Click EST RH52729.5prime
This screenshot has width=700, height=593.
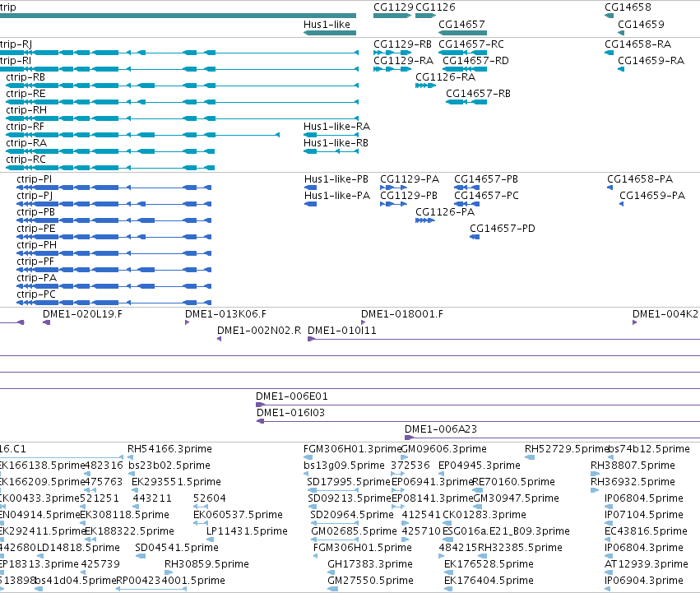[x=567, y=449]
